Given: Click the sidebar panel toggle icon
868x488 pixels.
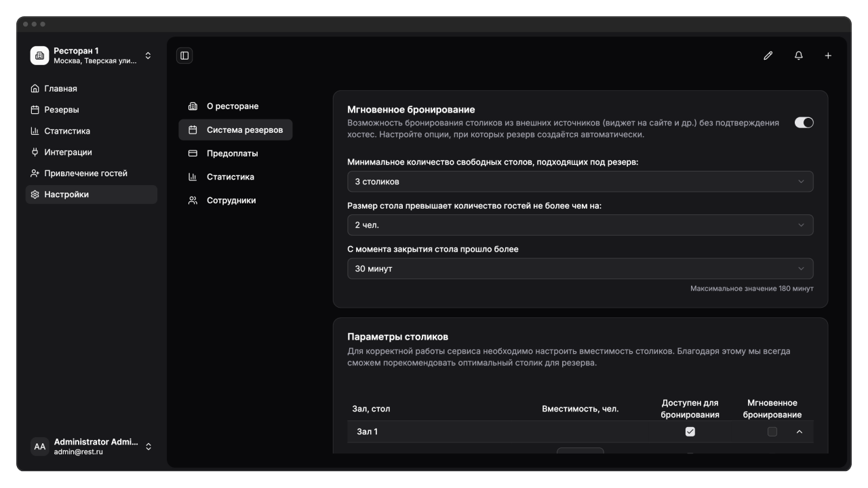Looking at the screenshot, I should coord(184,56).
